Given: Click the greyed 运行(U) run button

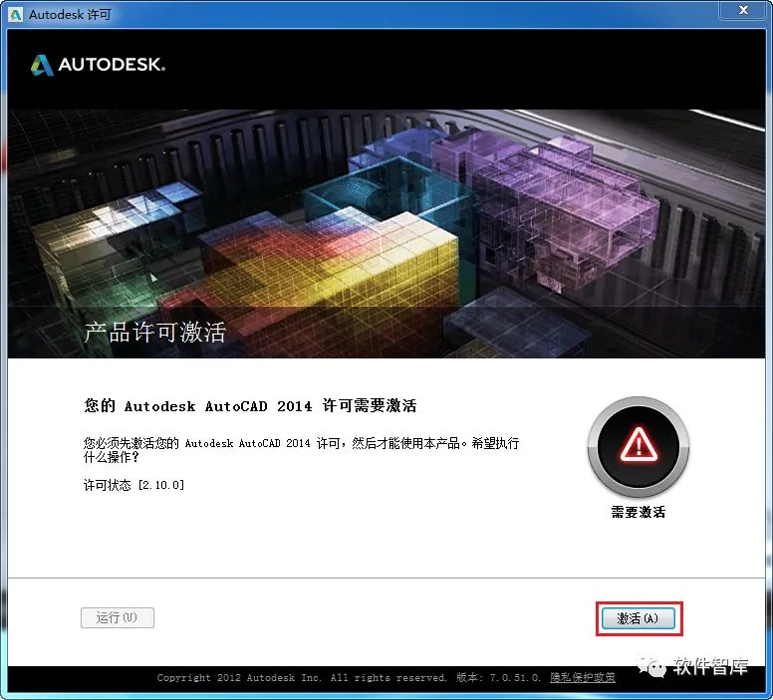Looking at the screenshot, I should point(118,617).
